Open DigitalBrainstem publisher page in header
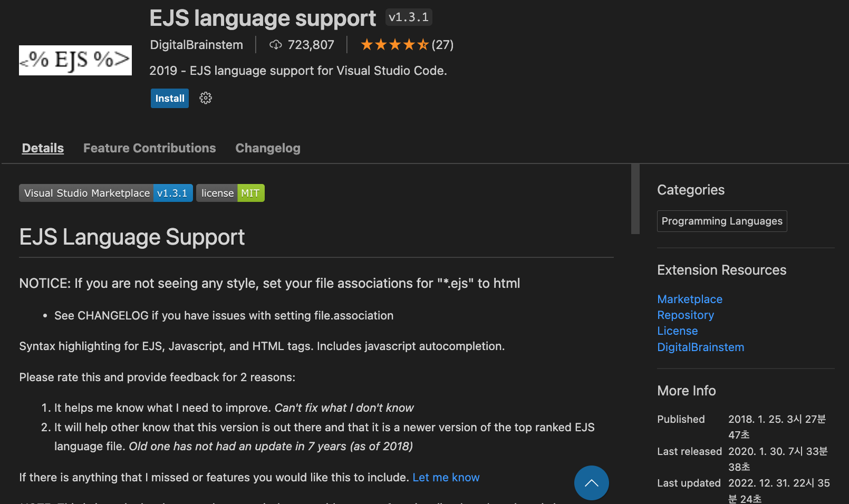Screen dimensions: 849x504 197,45
